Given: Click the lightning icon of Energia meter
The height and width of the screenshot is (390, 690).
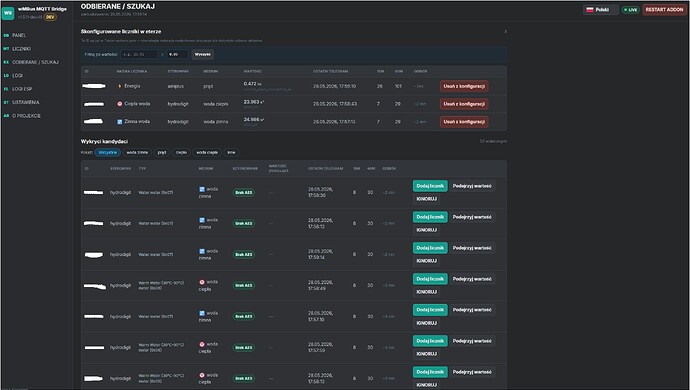Looking at the screenshot, I should click(x=119, y=86).
